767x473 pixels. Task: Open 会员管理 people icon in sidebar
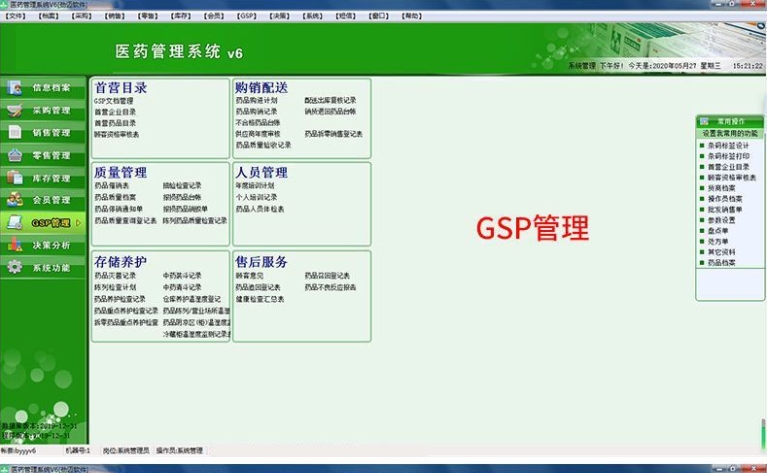click(x=15, y=200)
